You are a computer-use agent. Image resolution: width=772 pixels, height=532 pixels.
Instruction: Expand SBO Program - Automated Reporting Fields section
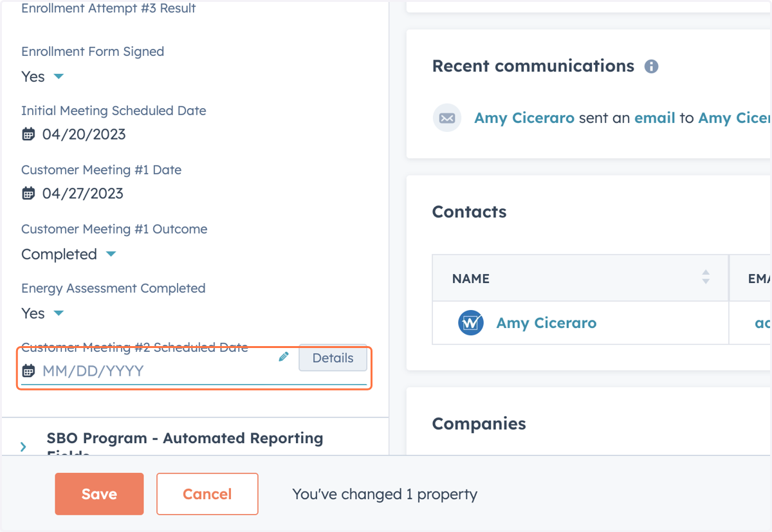(24, 446)
